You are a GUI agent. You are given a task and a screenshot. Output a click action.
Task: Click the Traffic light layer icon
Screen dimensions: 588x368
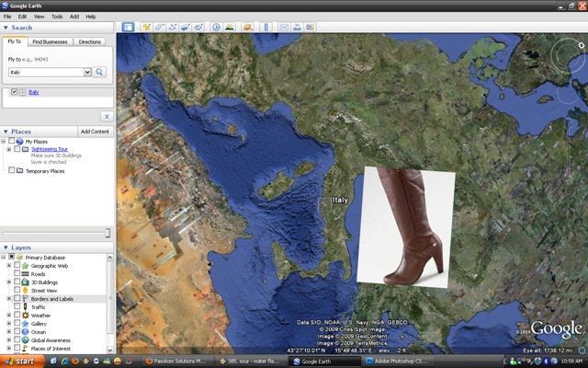25,306
